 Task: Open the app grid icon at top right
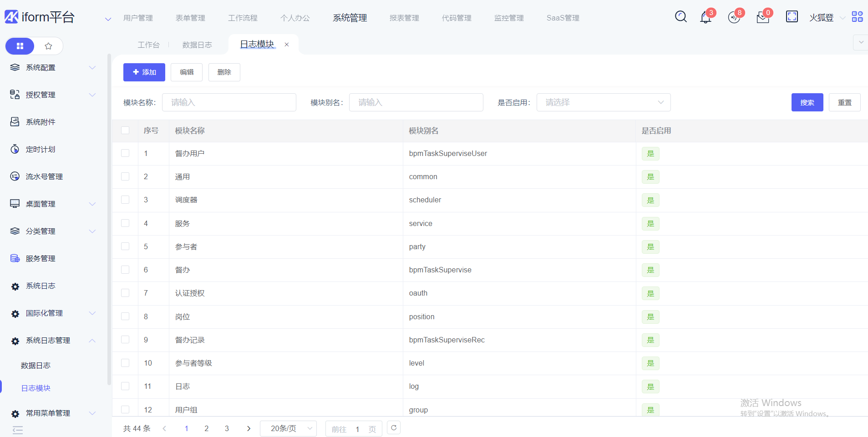pos(857,17)
